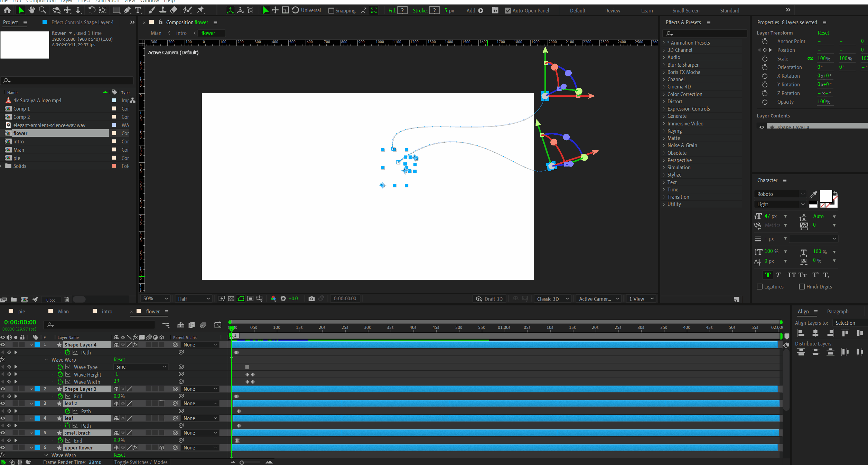Select the Zoom tool in toolbar
The height and width of the screenshot is (465, 868).
pos(43,10)
